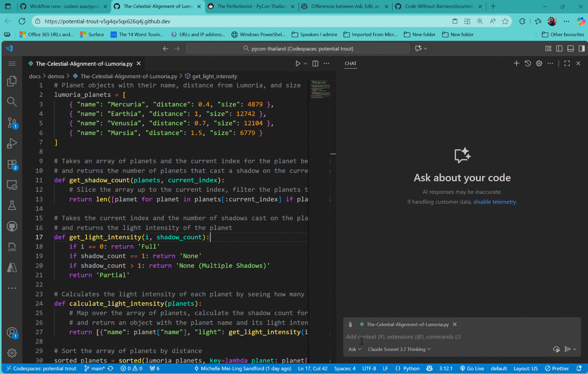Open the Extensions view showing 2 updates
The width and height of the screenshot is (588, 374).
tap(12, 164)
